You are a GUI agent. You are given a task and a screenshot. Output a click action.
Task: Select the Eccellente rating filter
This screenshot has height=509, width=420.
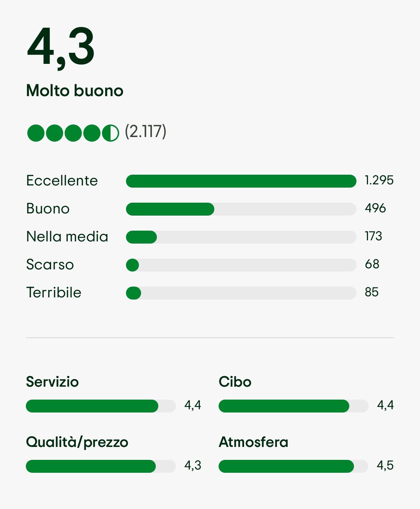point(62,180)
